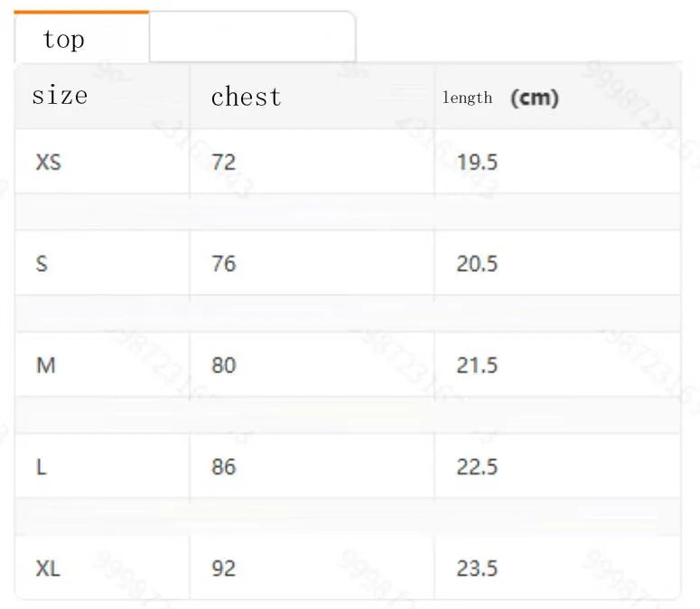Click the "chest" column header
Screen dimensions: 700x609
[x=246, y=97]
